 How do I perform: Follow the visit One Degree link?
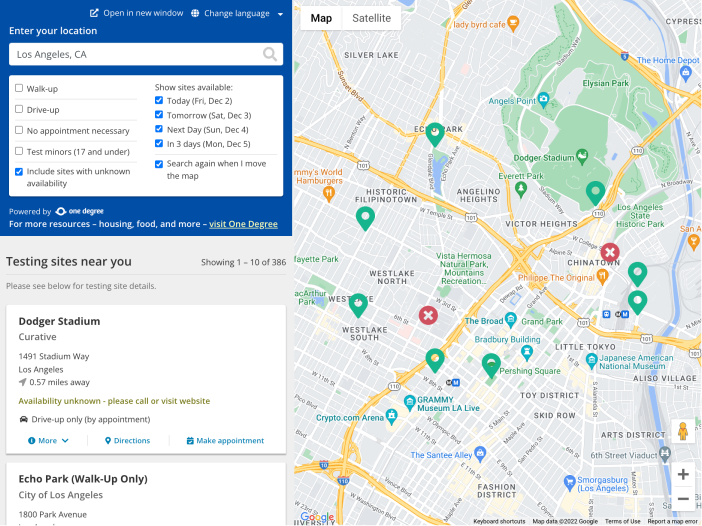click(243, 224)
